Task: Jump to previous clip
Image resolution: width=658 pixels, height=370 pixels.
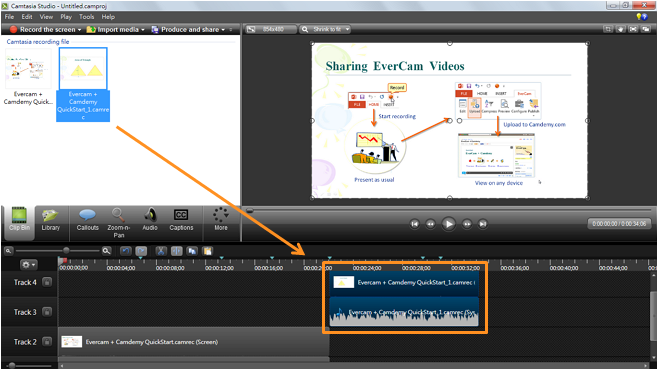Action: [x=415, y=224]
